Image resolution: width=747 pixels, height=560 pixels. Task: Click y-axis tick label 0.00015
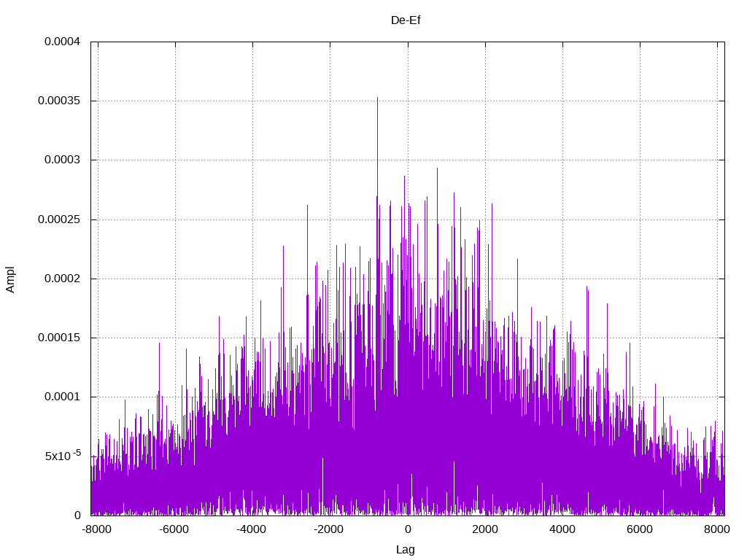click(59, 338)
